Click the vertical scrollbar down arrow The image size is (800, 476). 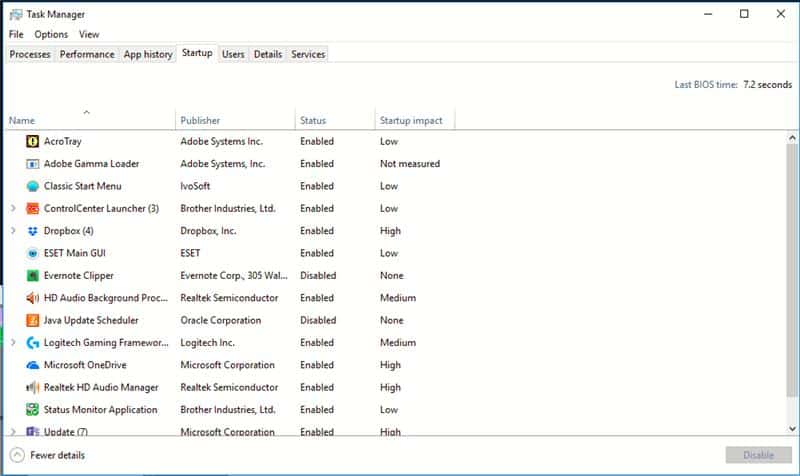coord(792,429)
